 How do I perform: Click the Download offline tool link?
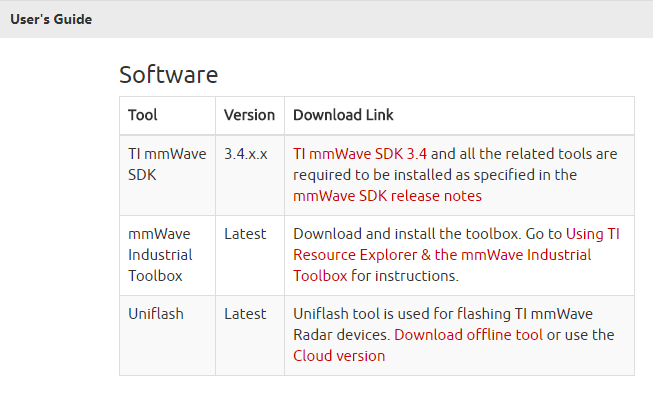468,335
